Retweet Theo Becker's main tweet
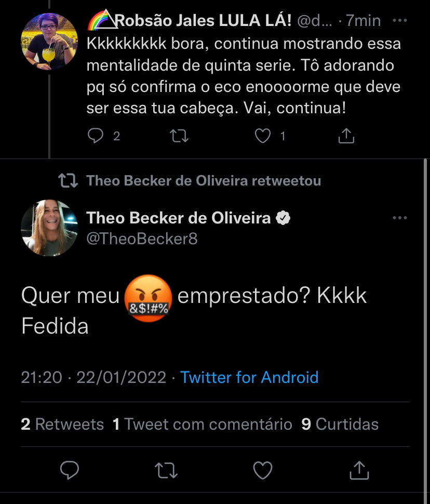The width and height of the screenshot is (430, 504). pyautogui.click(x=167, y=471)
